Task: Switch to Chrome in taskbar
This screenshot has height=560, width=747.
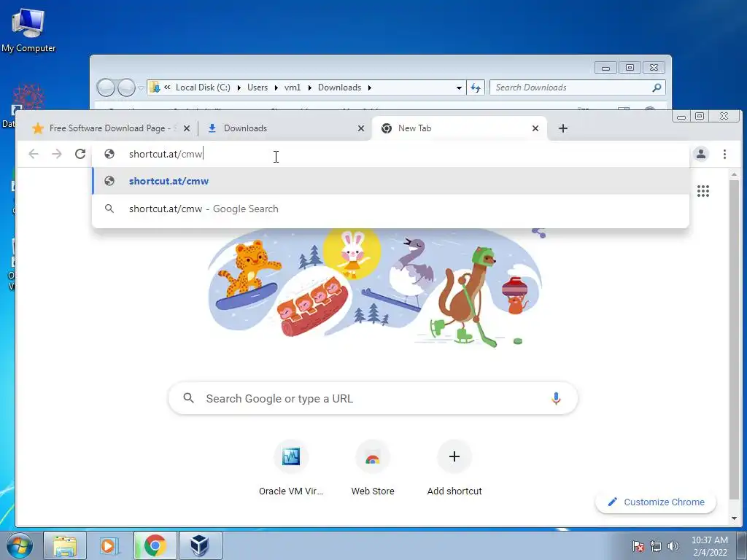Action: tap(155, 545)
